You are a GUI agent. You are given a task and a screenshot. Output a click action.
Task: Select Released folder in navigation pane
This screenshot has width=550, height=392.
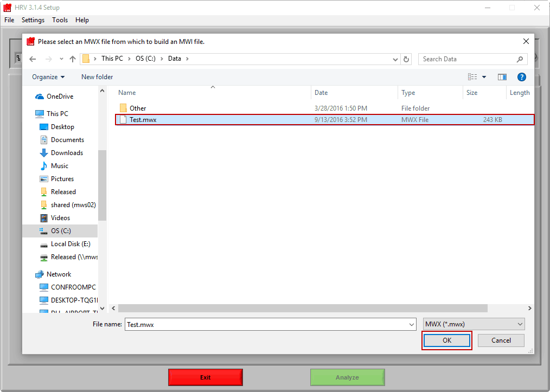(x=63, y=192)
